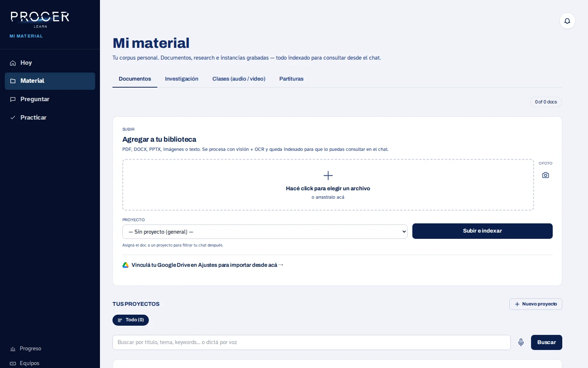Click the Progreso bar chart icon in the sidebar
Screen dimensions: 588x368
13,349
